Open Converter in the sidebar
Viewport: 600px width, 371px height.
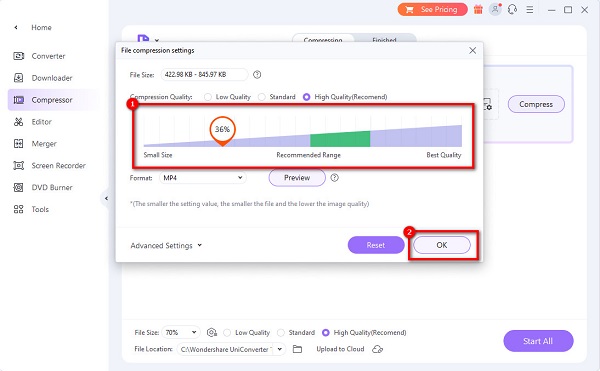tap(48, 56)
